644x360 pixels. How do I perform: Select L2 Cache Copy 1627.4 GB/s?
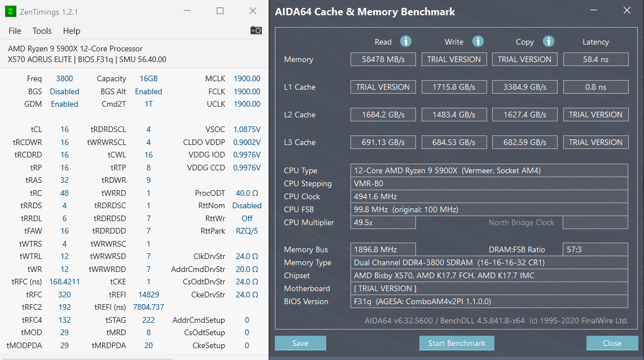525,115
